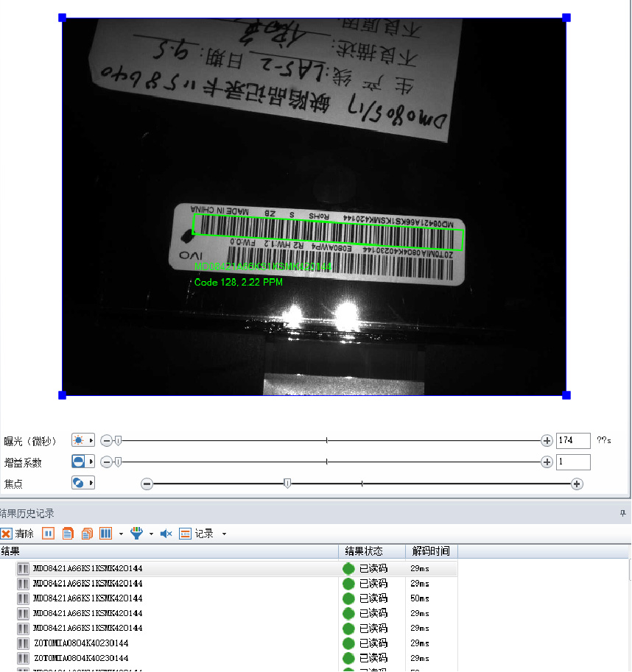Expand the filter funnel dropdown arrow

point(151,534)
